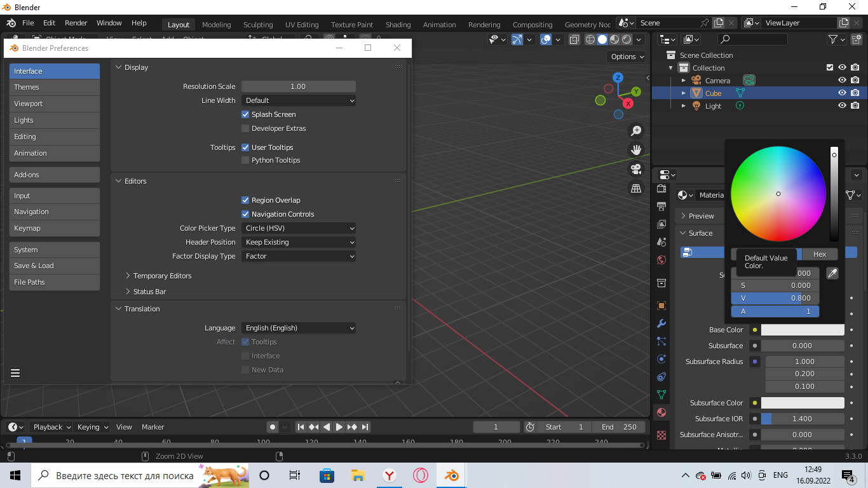Viewport: 868px width, 488px height.
Task: Click the zoom magnifier viewport icon
Action: point(635,131)
